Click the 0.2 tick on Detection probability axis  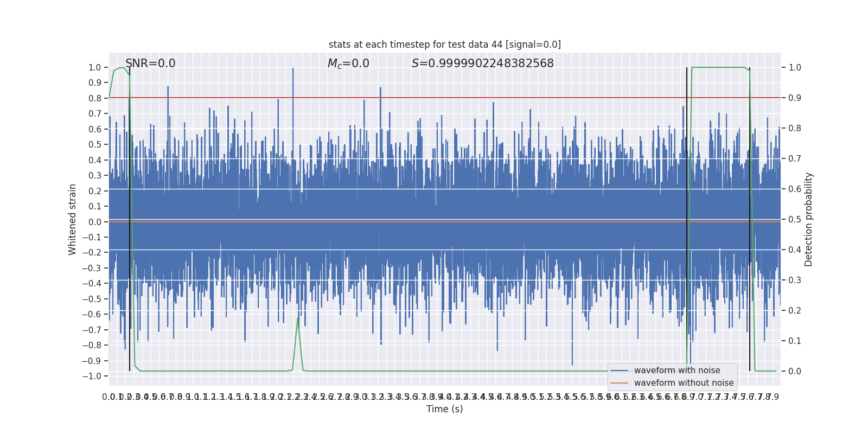click(x=795, y=310)
